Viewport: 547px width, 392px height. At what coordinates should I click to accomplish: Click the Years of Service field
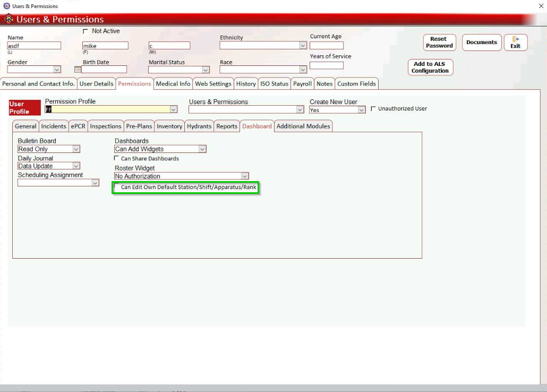pyautogui.click(x=326, y=66)
